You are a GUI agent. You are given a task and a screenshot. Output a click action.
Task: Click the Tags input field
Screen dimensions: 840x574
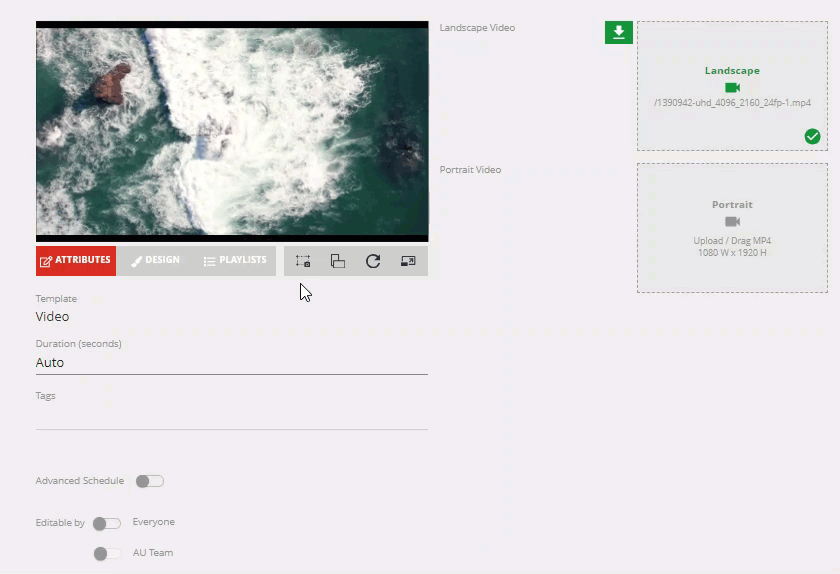231,417
